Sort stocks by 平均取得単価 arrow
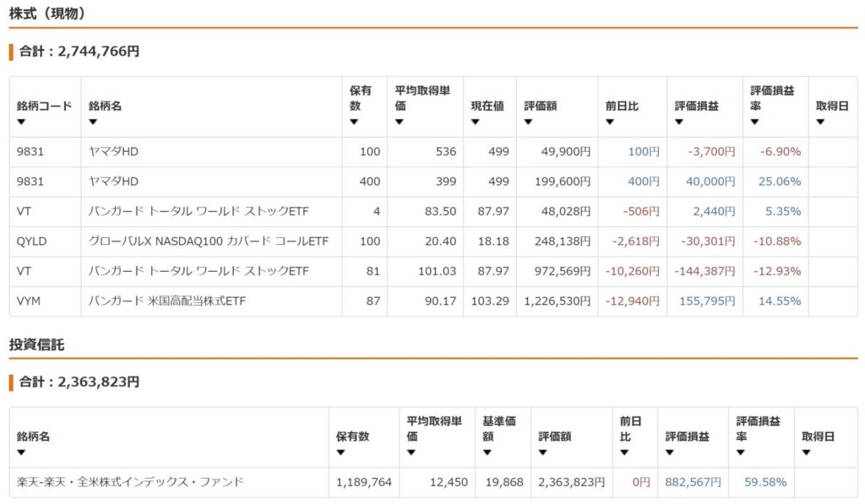 (x=400, y=122)
